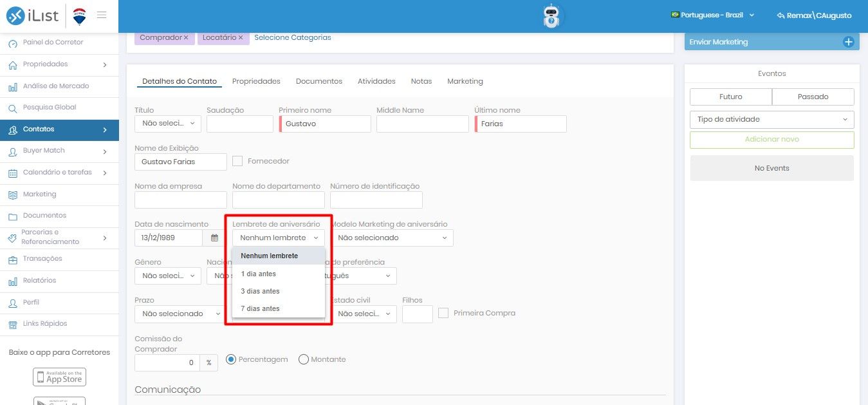868x405 pixels.
Task: Switch to the Documentos tab
Action: click(319, 81)
